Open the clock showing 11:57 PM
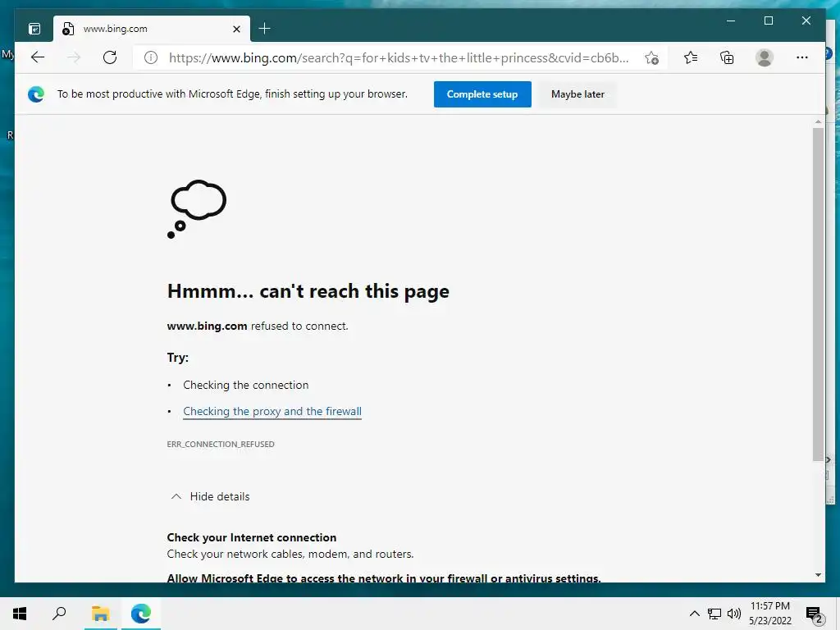This screenshot has width=840, height=630. click(769, 614)
